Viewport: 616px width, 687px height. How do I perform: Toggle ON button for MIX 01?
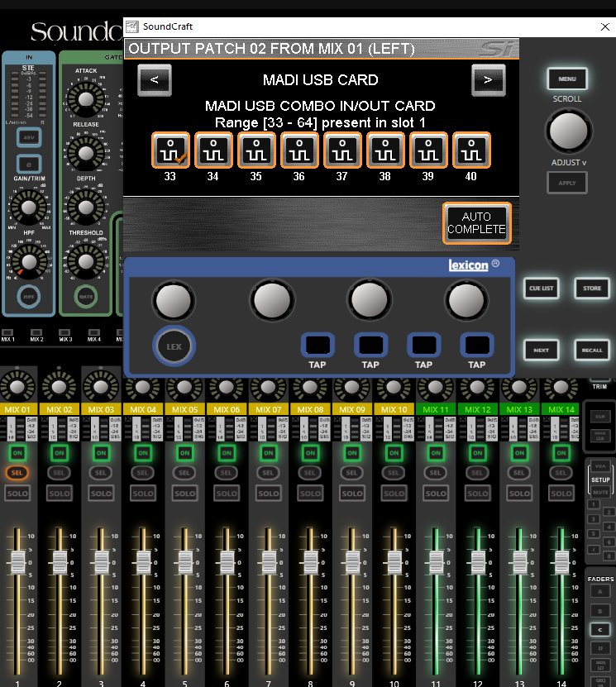tap(17, 453)
